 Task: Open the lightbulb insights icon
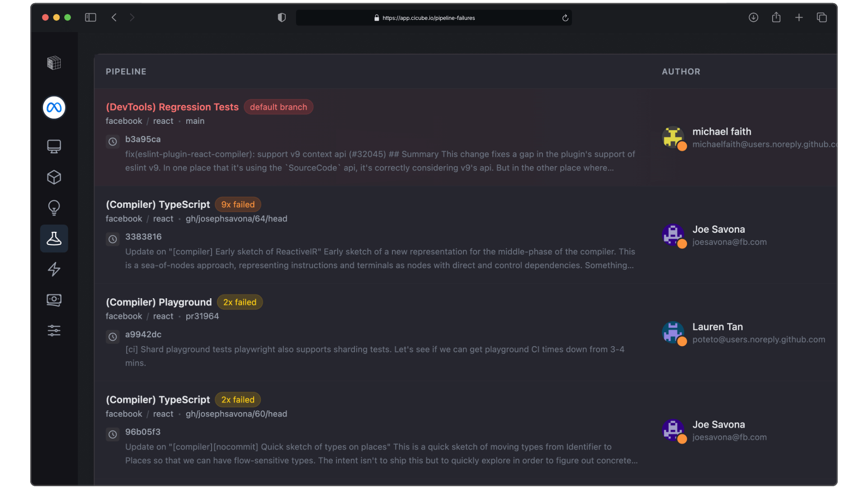click(x=54, y=208)
